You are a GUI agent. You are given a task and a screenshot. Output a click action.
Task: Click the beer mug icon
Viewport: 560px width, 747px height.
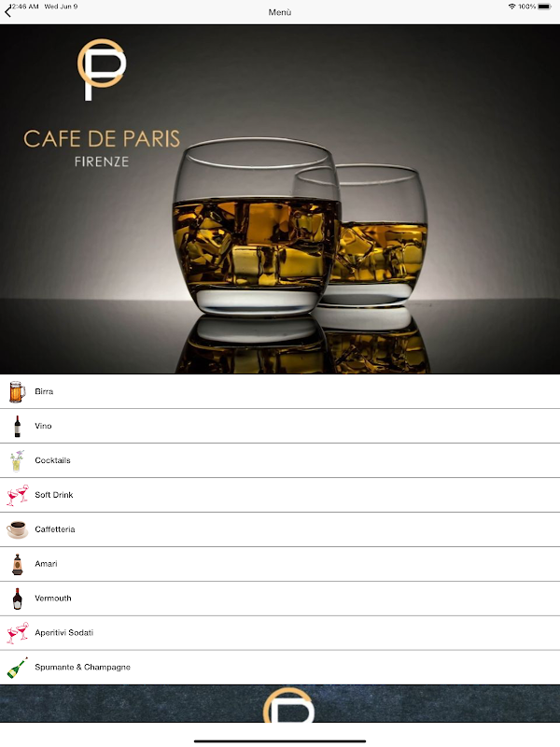point(17,391)
